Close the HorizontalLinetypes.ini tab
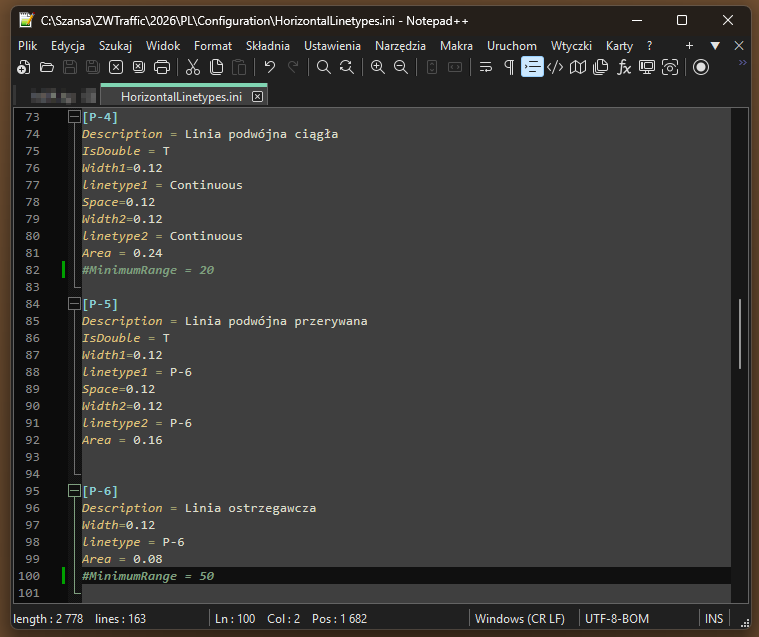Screen dimensions: 759x637 coord(257,97)
